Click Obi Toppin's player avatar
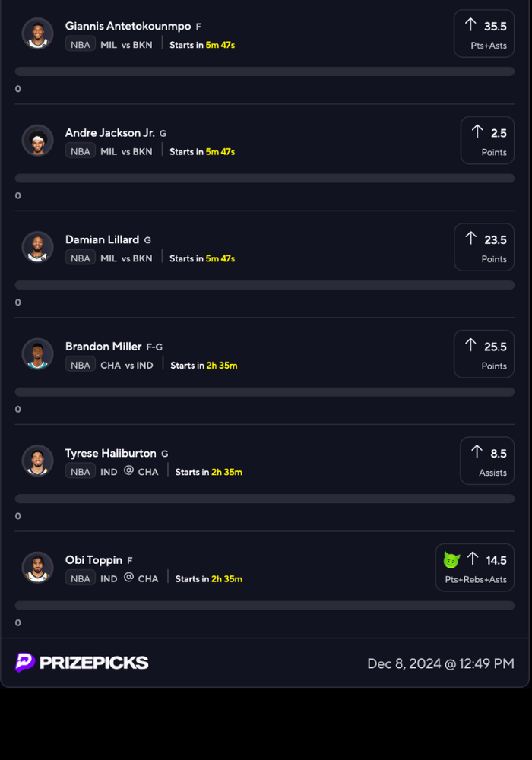Image resolution: width=532 pixels, height=760 pixels. (x=38, y=568)
